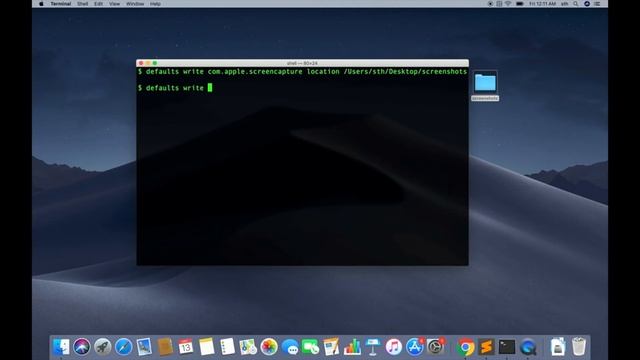
Task: Click the battery status icon
Action: [520, 4]
